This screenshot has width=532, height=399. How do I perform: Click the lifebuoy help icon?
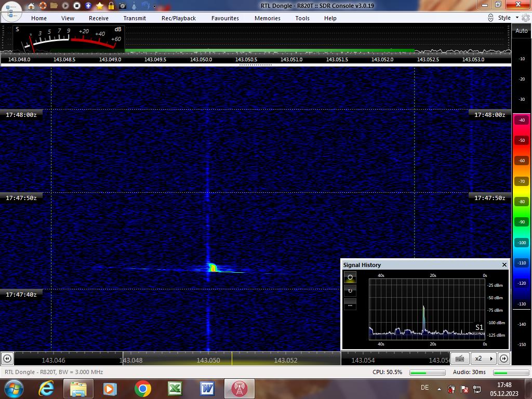click(43, 6)
